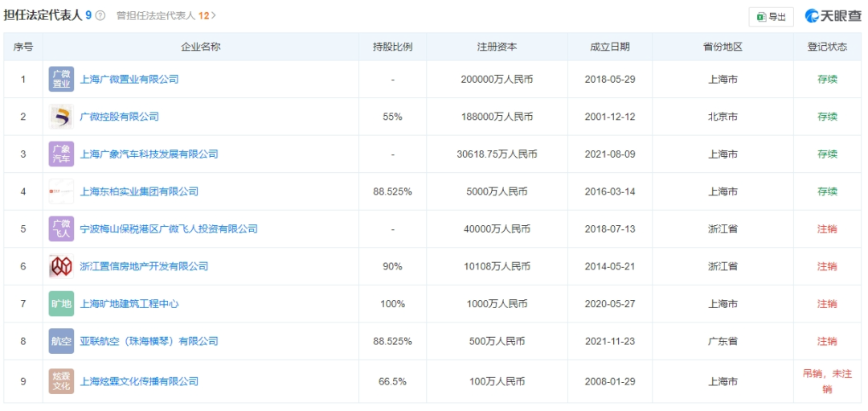This screenshot has width=868, height=411.
Task: Click the 66.5% shareholding cell
Action: [392, 381]
